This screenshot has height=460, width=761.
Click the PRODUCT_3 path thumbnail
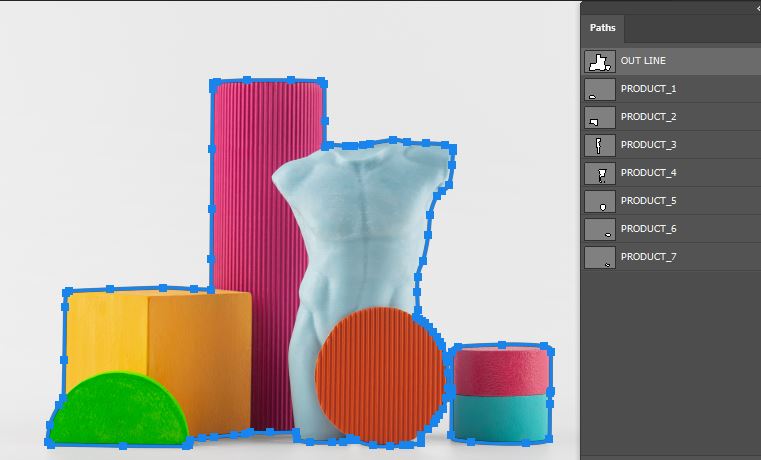600,146
